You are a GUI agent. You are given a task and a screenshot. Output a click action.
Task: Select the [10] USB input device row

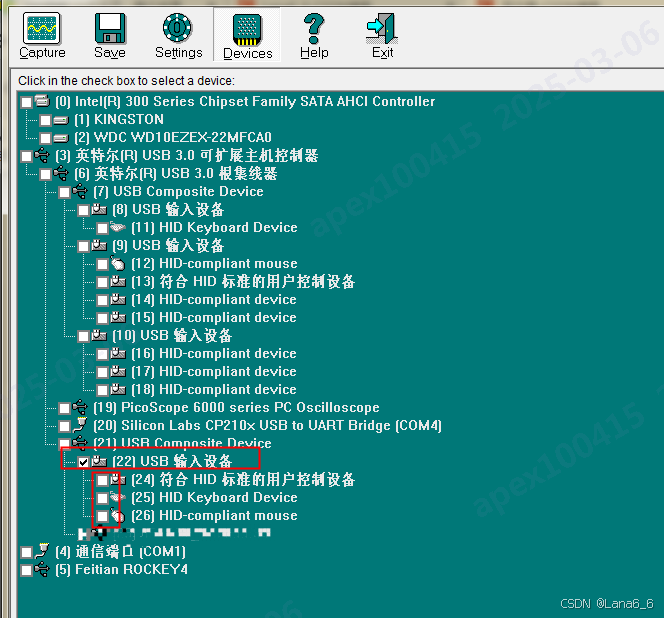point(155,335)
